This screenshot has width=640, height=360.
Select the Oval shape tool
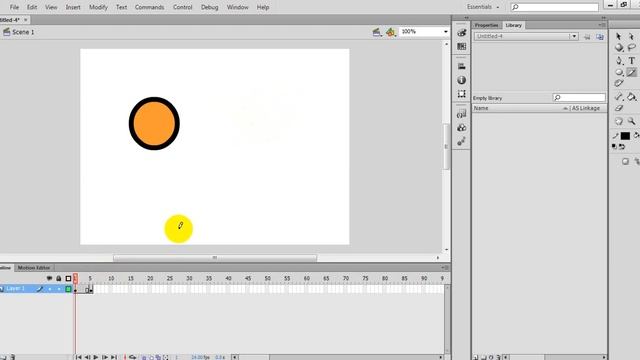click(x=619, y=72)
